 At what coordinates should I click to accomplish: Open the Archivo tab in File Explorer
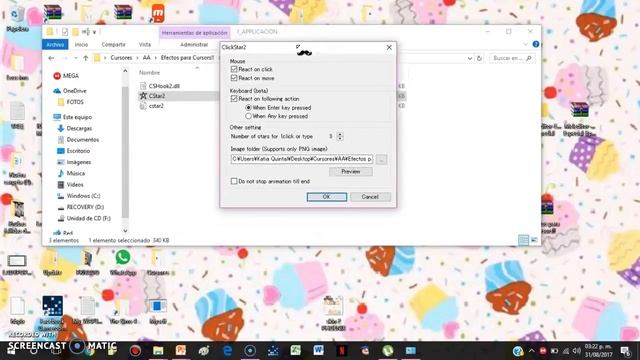tap(55, 44)
